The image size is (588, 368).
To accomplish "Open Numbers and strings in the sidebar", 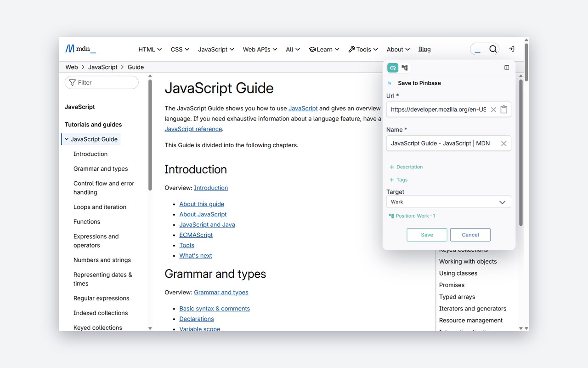I will click(102, 260).
